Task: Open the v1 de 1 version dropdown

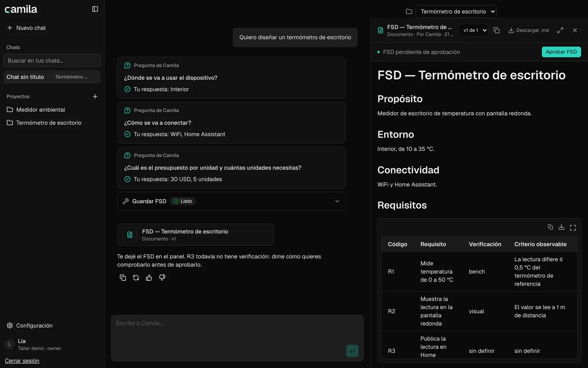Action: point(473,31)
